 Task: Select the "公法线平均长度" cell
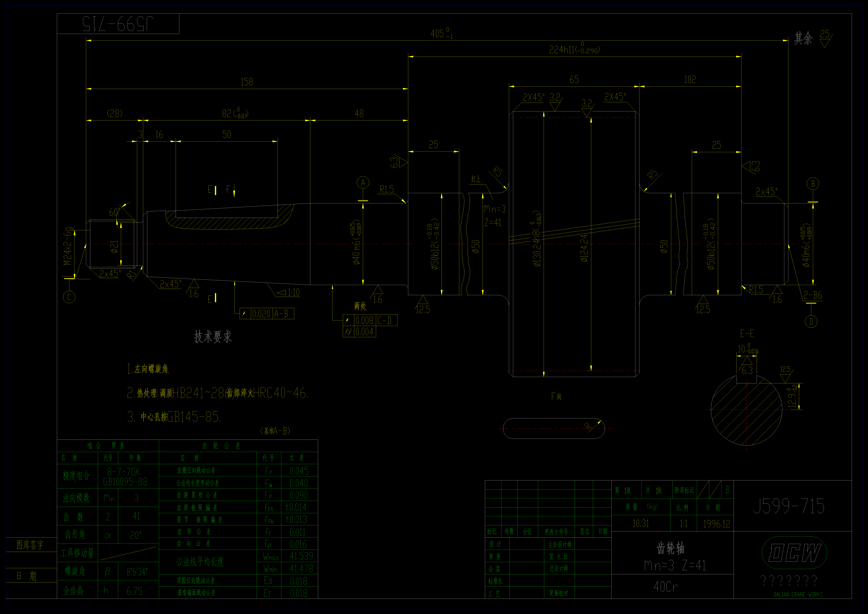200,562
